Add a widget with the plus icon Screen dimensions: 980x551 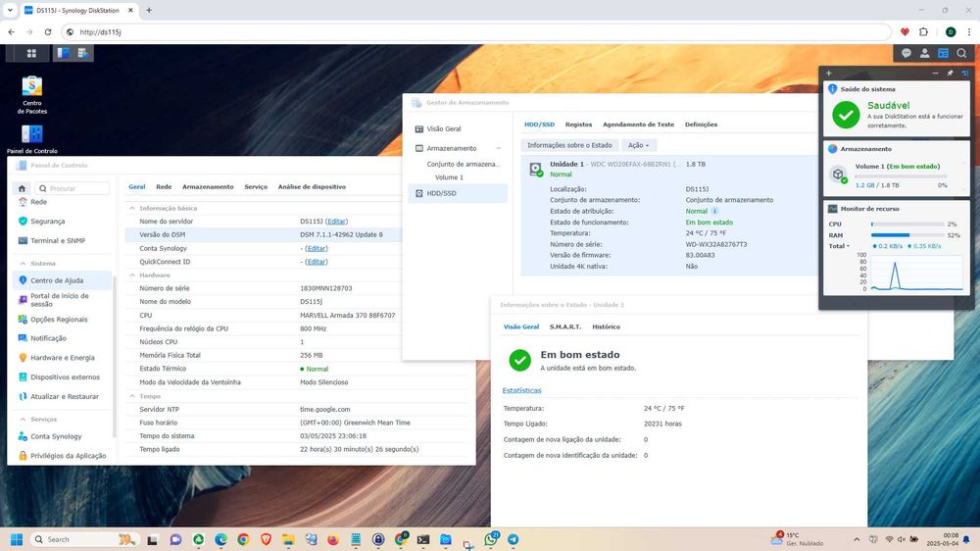(x=829, y=74)
